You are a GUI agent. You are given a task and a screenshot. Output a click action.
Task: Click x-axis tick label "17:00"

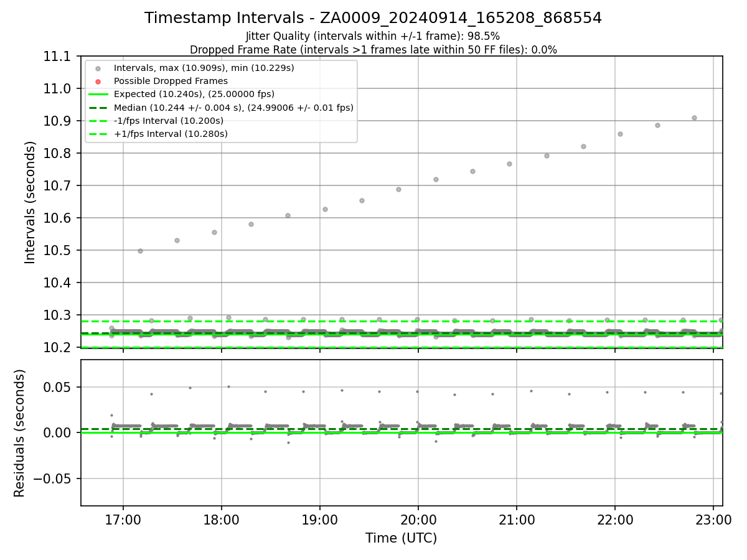click(x=123, y=519)
